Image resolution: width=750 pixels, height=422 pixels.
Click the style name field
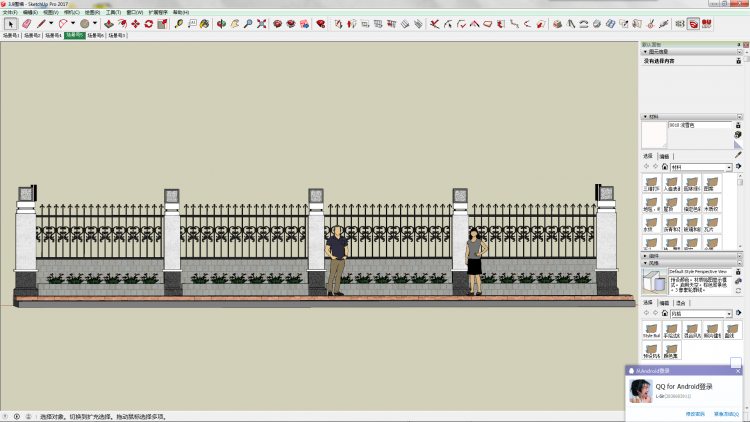(x=700, y=271)
